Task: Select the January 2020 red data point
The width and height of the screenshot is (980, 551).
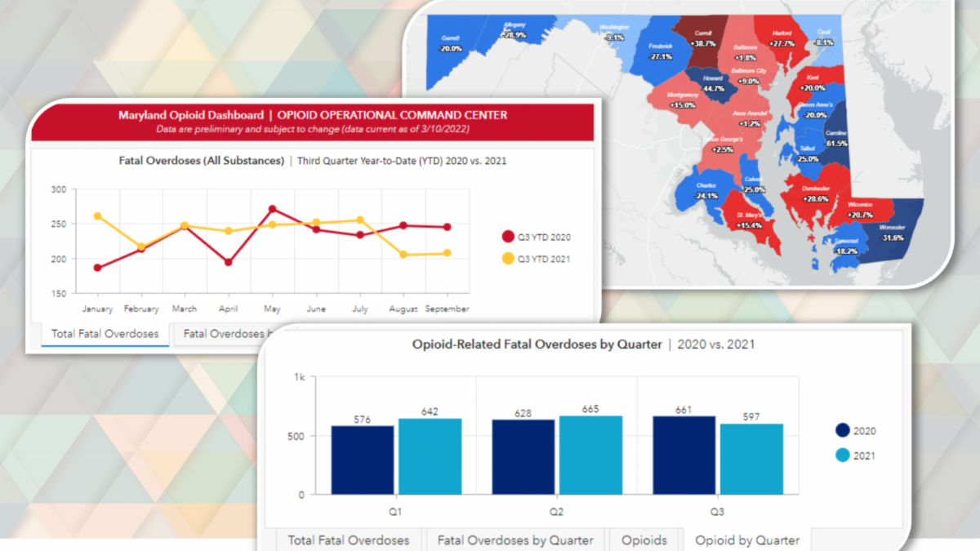Action: (x=97, y=268)
